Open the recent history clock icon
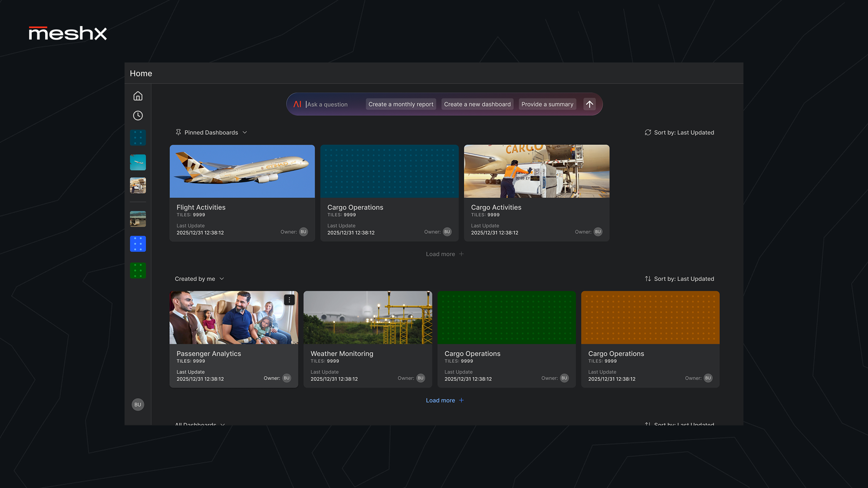The width and height of the screenshot is (868, 488). tap(138, 115)
